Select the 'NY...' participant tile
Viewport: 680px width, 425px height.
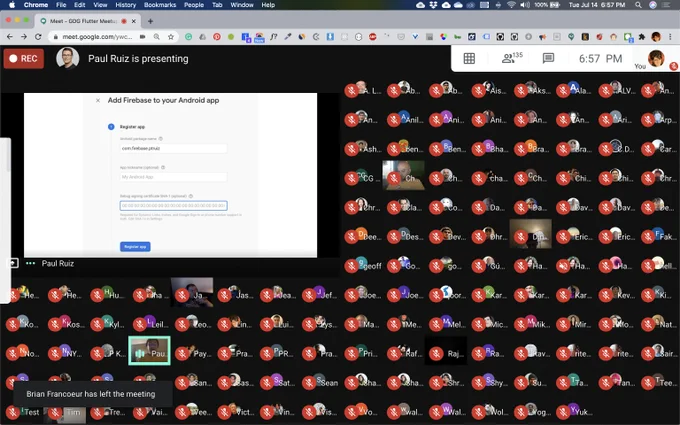click(65, 351)
